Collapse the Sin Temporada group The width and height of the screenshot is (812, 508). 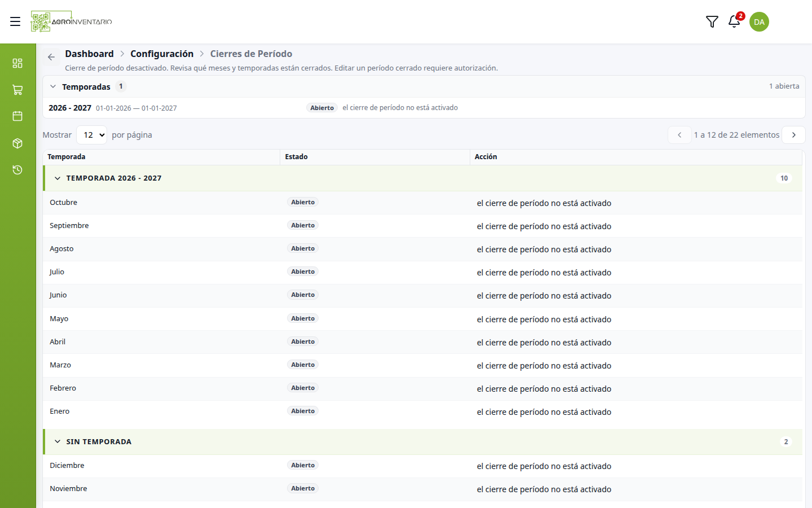point(58,442)
